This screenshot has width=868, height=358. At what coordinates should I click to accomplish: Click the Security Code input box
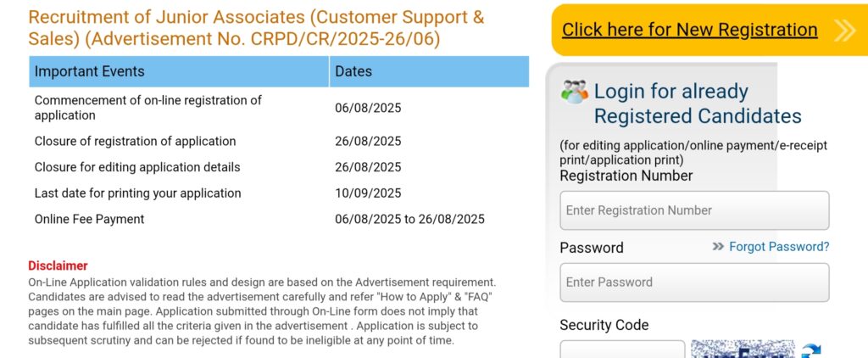[x=622, y=350]
